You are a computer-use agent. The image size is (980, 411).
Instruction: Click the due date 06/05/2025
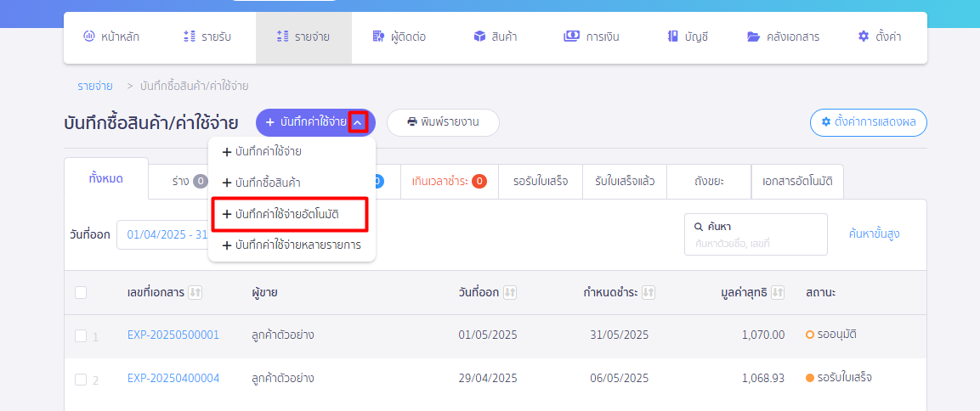pos(620,378)
